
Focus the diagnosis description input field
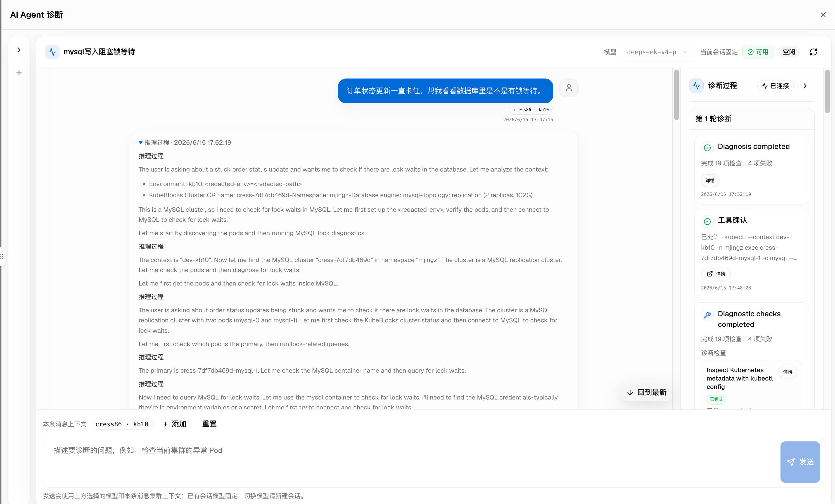pos(410,462)
